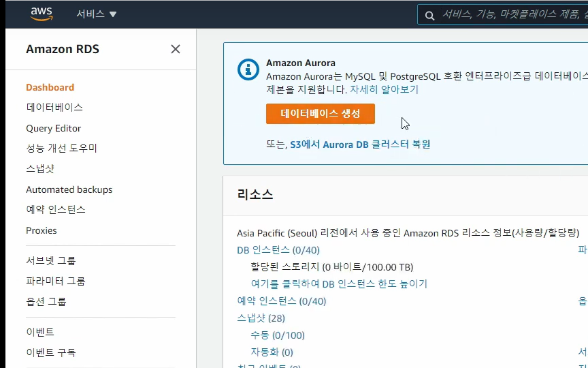Open 스냅샷 (28) resource link
The width and height of the screenshot is (588, 368).
click(x=261, y=318)
